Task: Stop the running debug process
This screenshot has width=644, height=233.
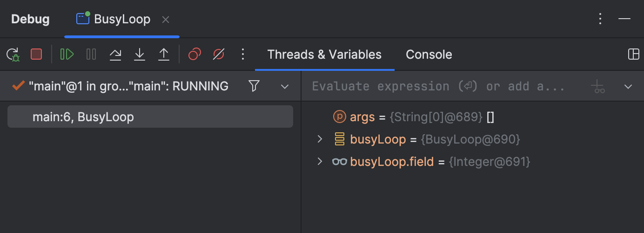Action: (36, 55)
